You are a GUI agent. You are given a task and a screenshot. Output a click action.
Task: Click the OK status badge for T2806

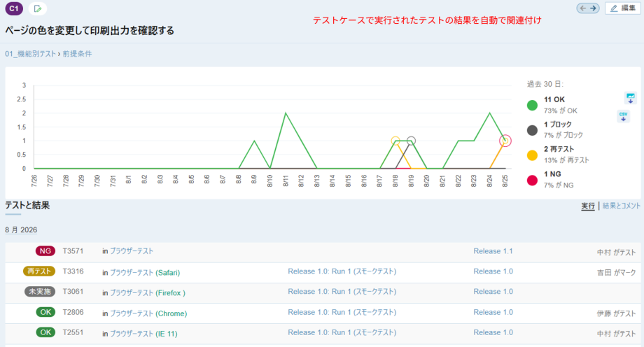[45, 312]
